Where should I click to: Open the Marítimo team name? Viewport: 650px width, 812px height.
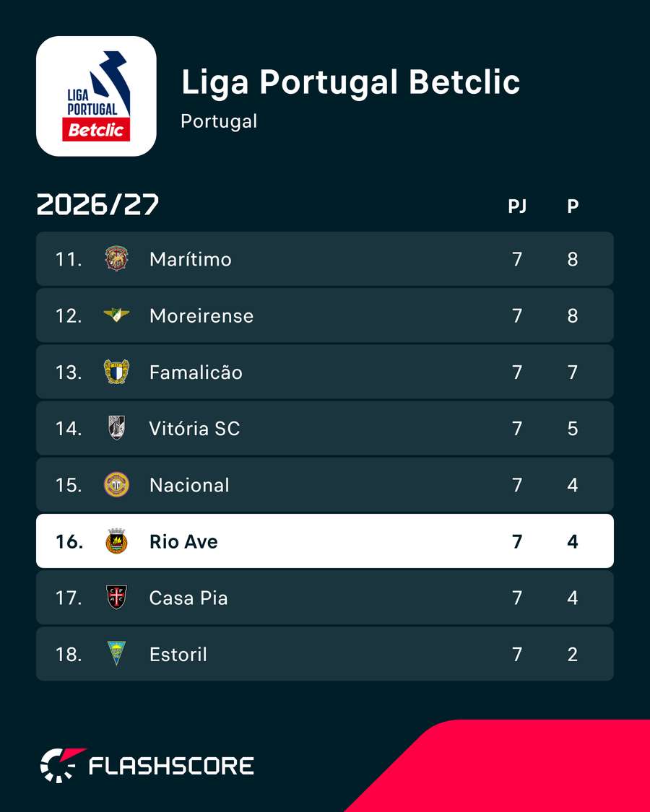(x=190, y=259)
